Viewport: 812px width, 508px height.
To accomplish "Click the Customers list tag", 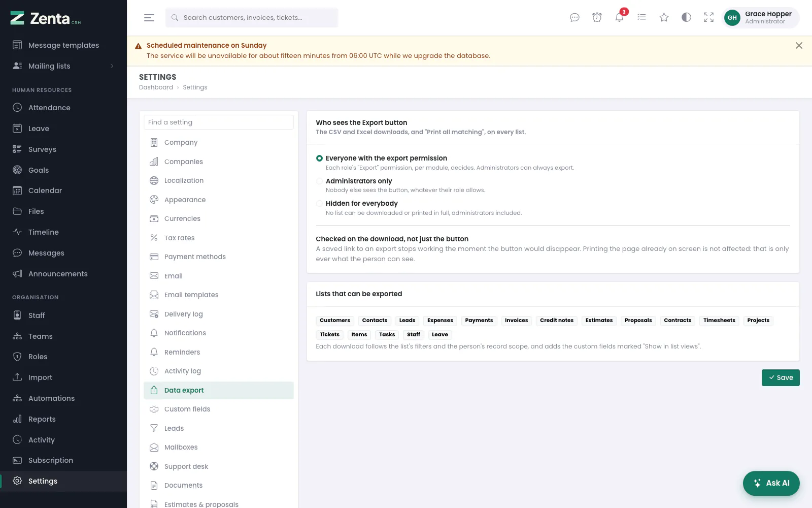I will (335, 321).
